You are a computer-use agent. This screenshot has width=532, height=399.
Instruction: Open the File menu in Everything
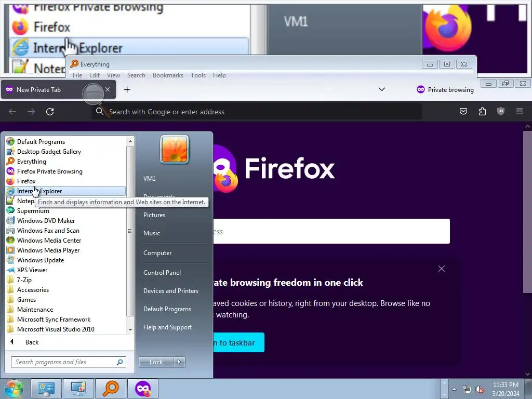(x=77, y=75)
